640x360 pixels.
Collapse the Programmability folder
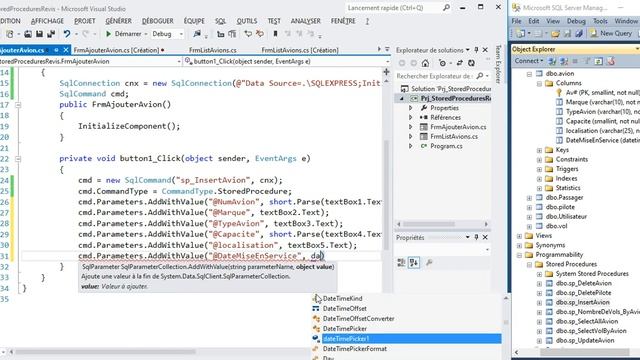click(x=519, y=255)
